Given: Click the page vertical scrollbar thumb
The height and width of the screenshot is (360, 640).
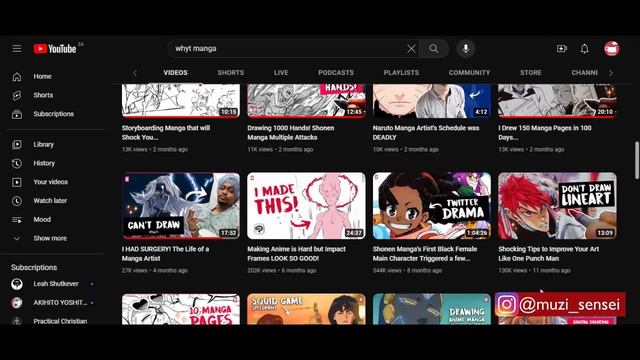Looking at the screenshot, I should (x=636, y=160).
